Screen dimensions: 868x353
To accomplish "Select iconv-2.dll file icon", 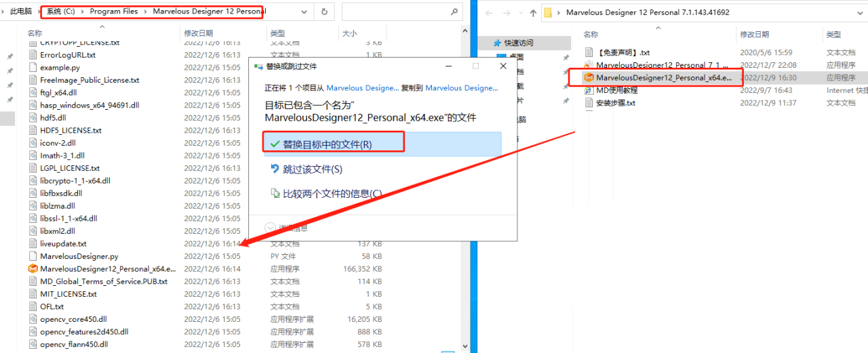I will pos(33,143).
